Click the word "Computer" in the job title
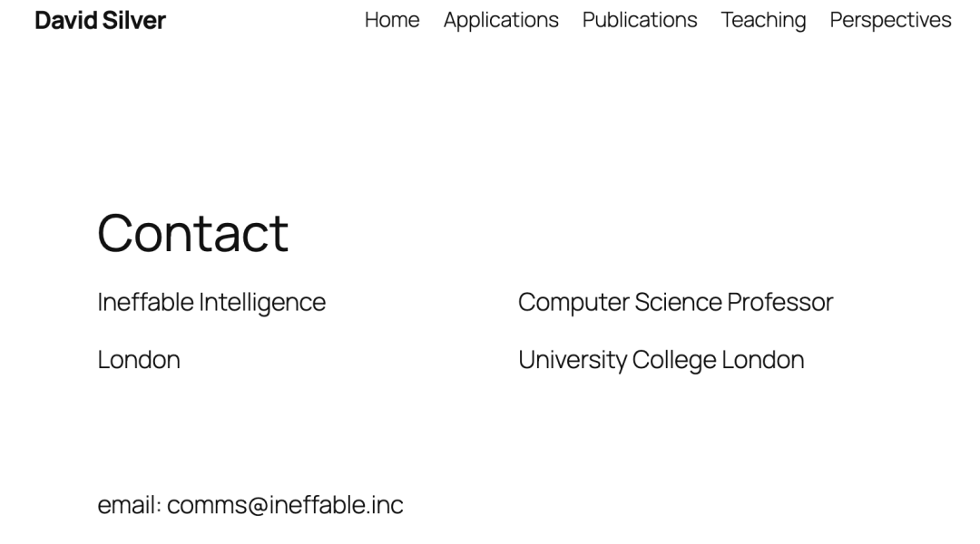 click(573, 302)
